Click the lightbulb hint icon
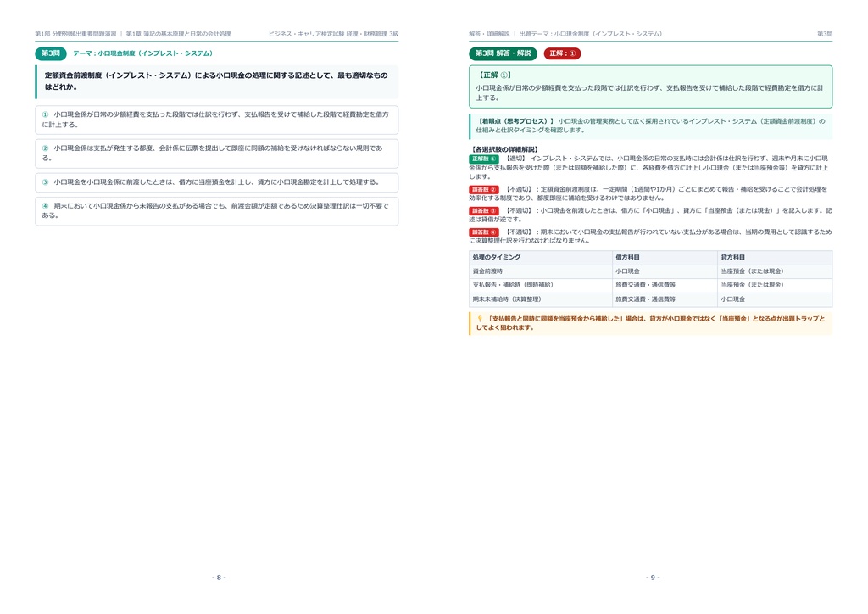 [x=480, y=319]
